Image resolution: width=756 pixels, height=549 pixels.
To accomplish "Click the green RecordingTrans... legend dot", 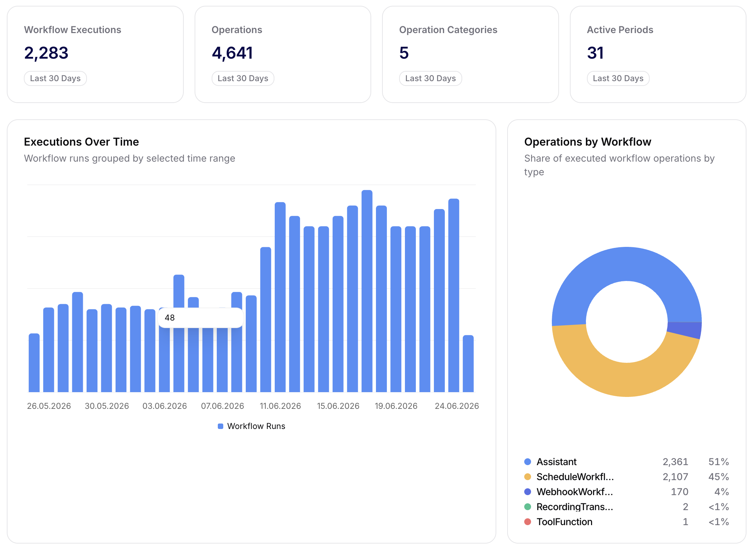I will [528, 507].
